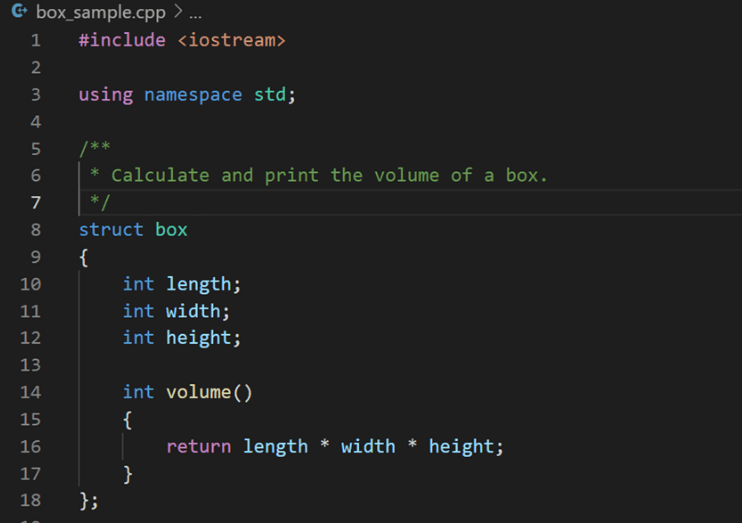
Task: Click line number 10 in gutter
Action: coord(31,284)
